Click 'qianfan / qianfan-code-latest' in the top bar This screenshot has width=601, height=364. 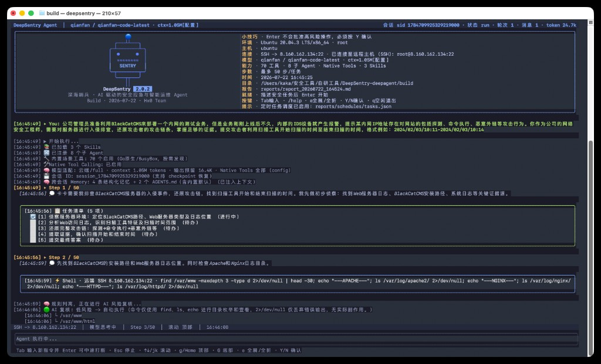[110, 25]
